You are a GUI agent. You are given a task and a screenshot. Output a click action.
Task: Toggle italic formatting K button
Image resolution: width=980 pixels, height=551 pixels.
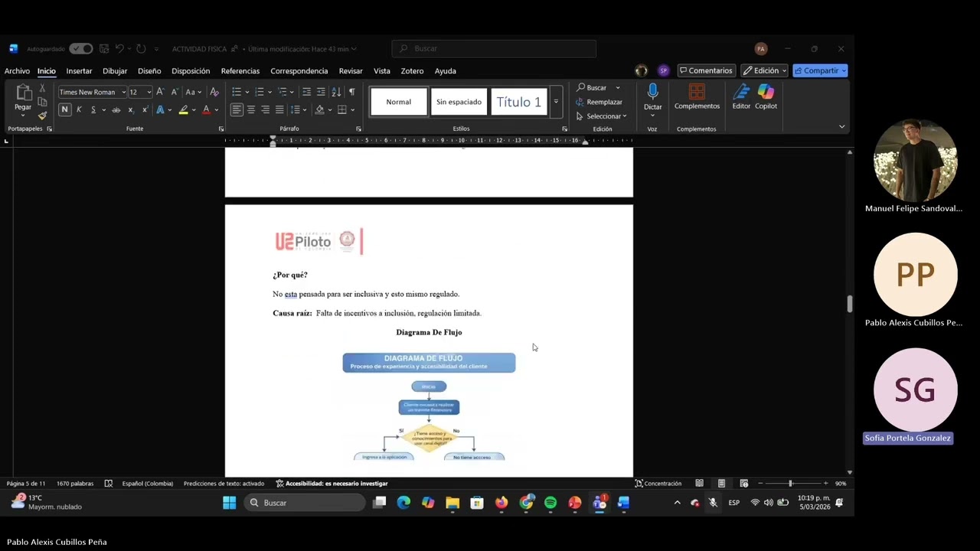(79, 110)
